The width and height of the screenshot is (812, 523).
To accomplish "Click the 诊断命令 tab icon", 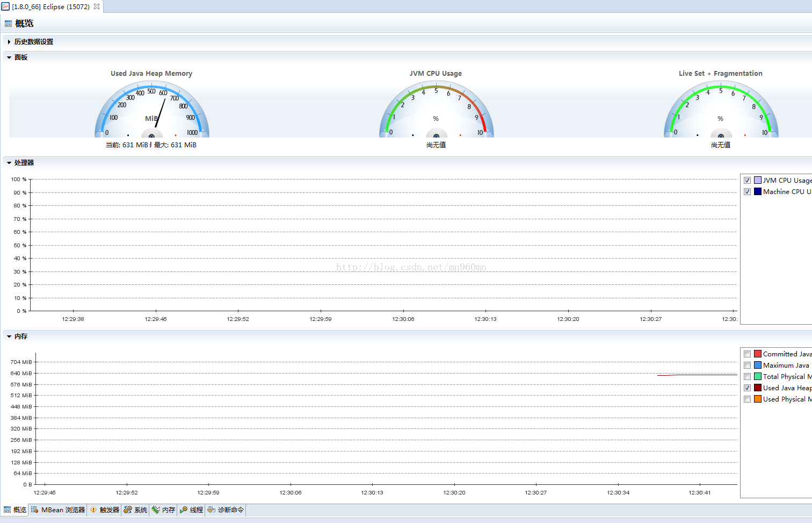I will (212, 510).
